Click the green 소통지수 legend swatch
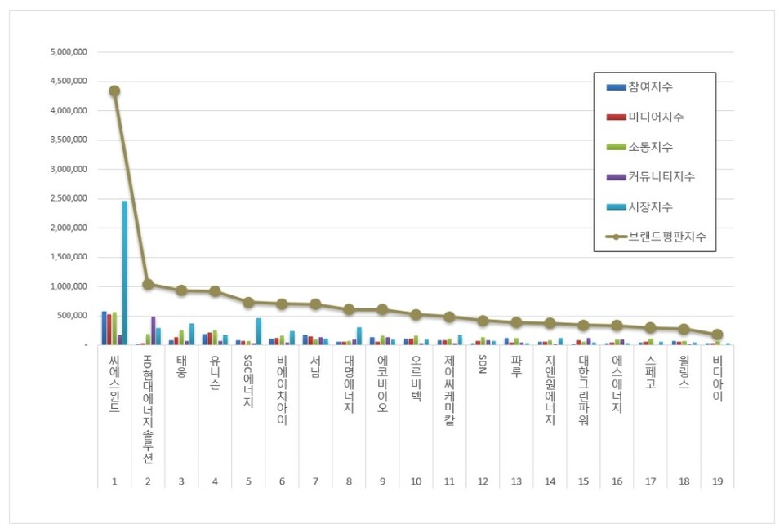Image resolution: width=784 pixels, height=532 pixels. pos(616,147)
